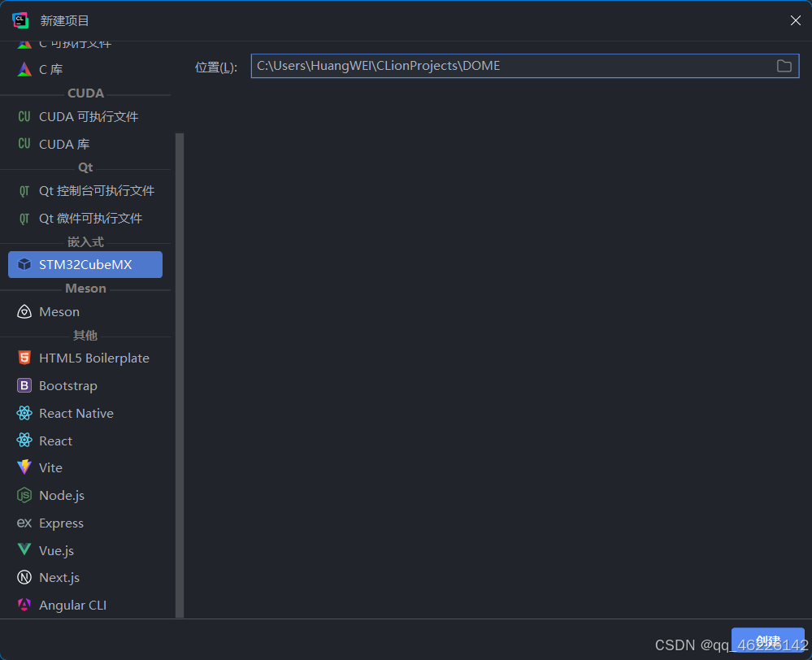Pick the React template
812x660 pixels.
coord(85,441)
